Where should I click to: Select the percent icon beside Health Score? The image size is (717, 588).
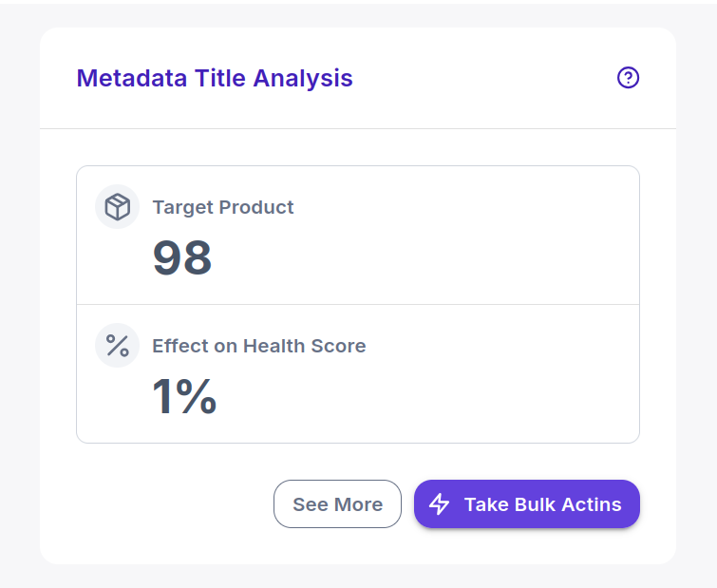117,345
